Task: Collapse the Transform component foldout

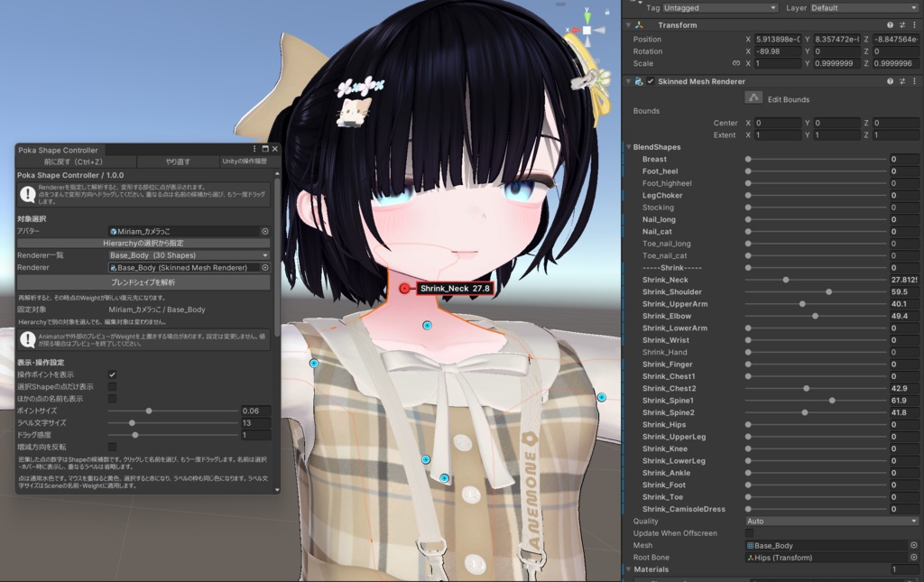Action: [629, 25]
